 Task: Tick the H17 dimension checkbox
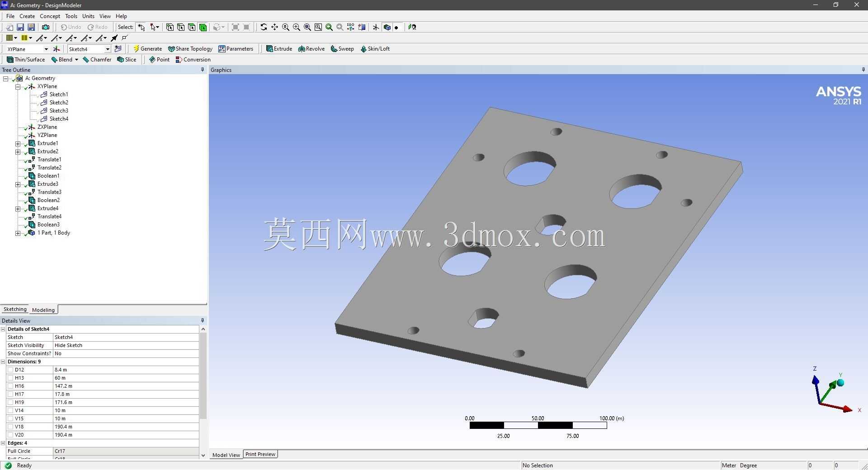(x=10, y=394)
